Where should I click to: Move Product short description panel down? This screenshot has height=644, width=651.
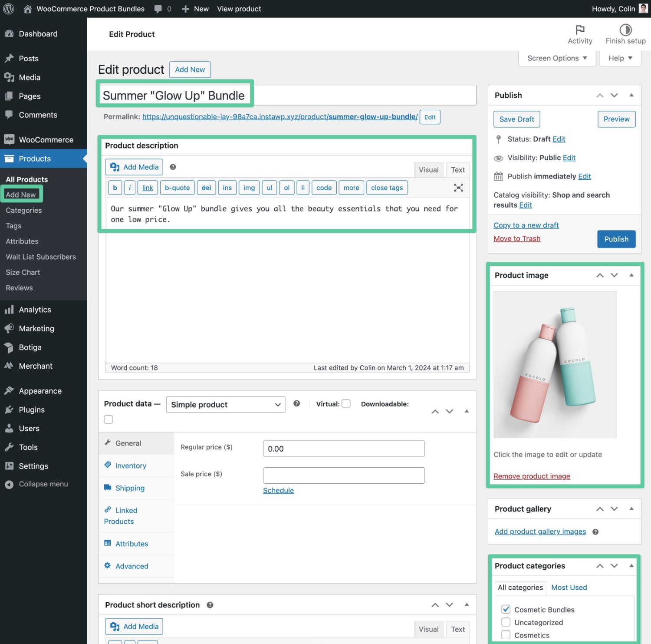(x=449, y=605)
